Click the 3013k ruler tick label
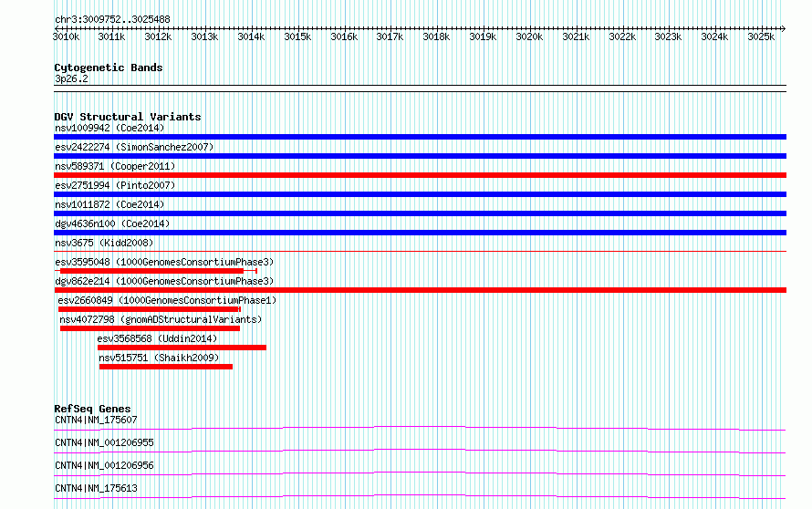812x509 pixels. [x=204, y=36]
